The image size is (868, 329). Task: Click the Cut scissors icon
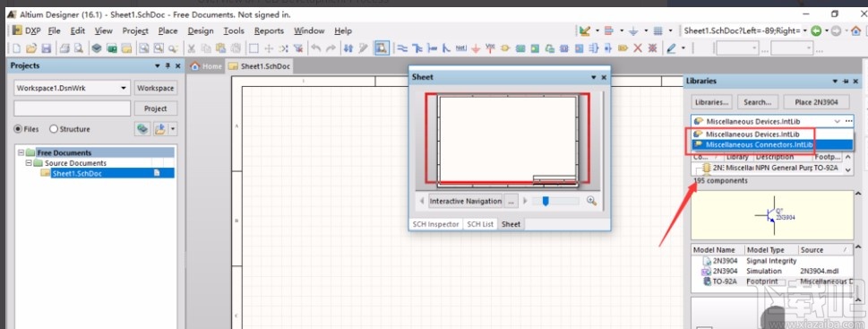click(x=192, y=48)
